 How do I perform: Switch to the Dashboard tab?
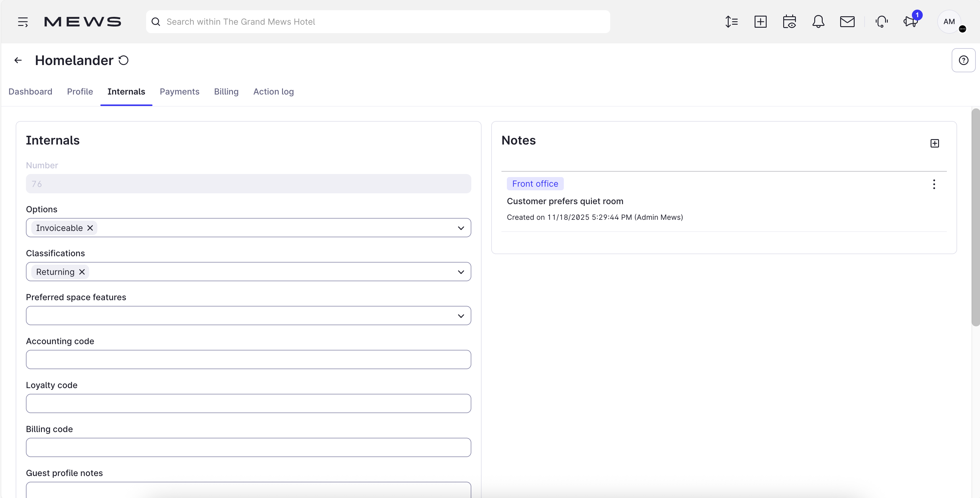30,92
